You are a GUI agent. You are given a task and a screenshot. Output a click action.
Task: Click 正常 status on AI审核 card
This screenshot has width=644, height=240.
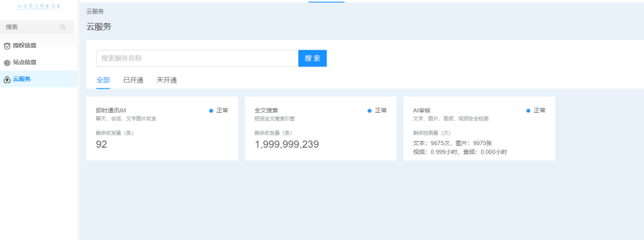tap(540, 110)
